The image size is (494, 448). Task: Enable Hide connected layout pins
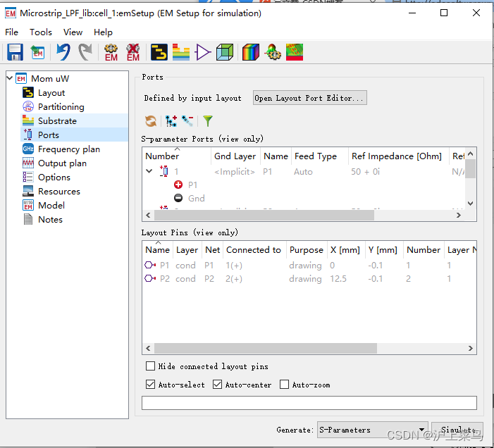(150, 366)
